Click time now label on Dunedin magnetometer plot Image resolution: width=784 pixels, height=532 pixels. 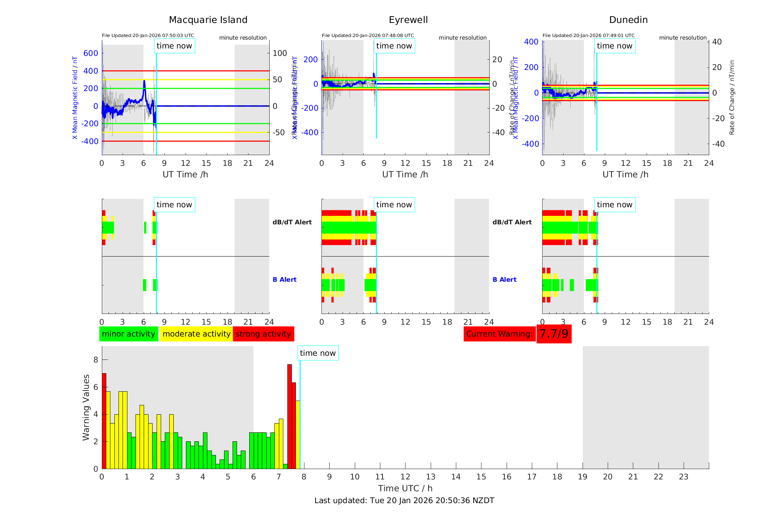614,46
